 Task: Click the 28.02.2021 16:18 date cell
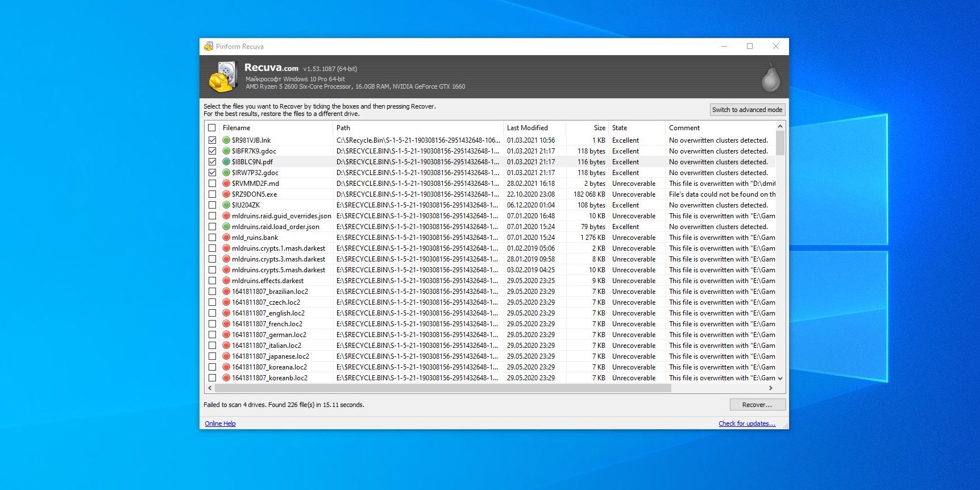click(x=531, y=183)
